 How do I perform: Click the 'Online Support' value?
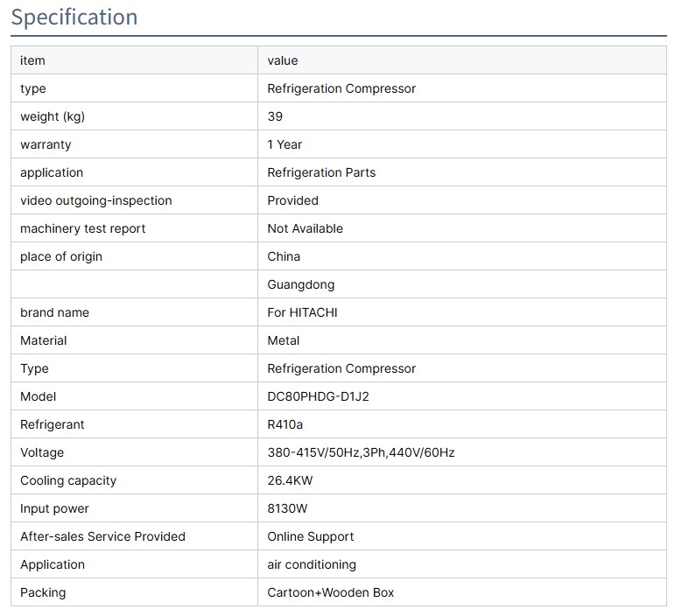click(x=311, y=536)
